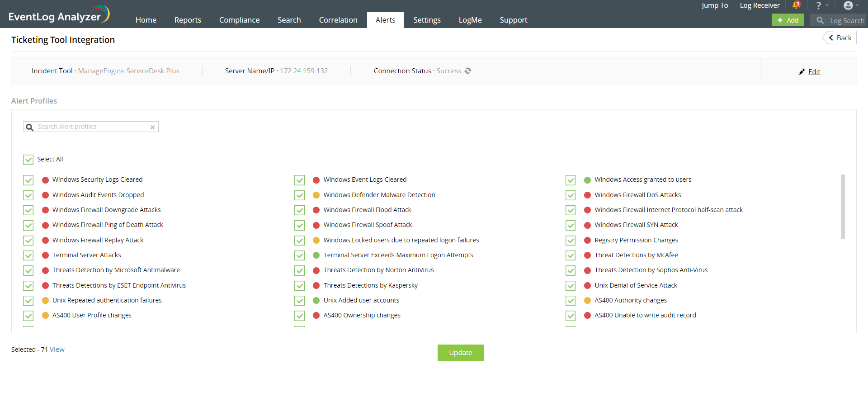The image size is (868, 397).
Task: Uncheck Windows Audit Events Dropped checkbox
Action: 28,195
